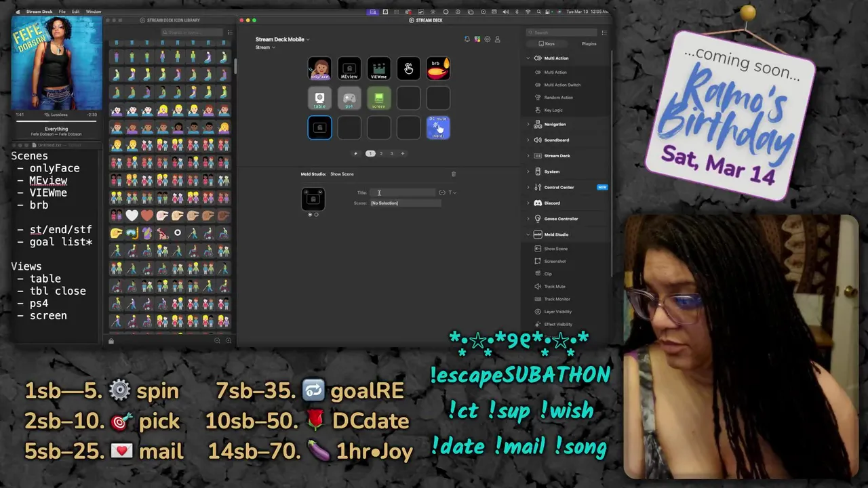Viewport: 868px width, 488px height.
Task: Add a new page with plus button
Action: click(x=402, y=153)
